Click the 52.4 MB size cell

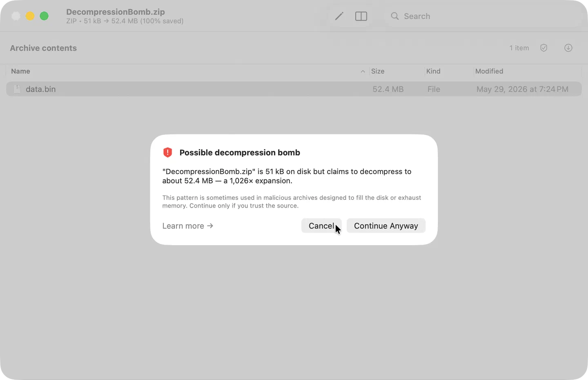point(388,89)
